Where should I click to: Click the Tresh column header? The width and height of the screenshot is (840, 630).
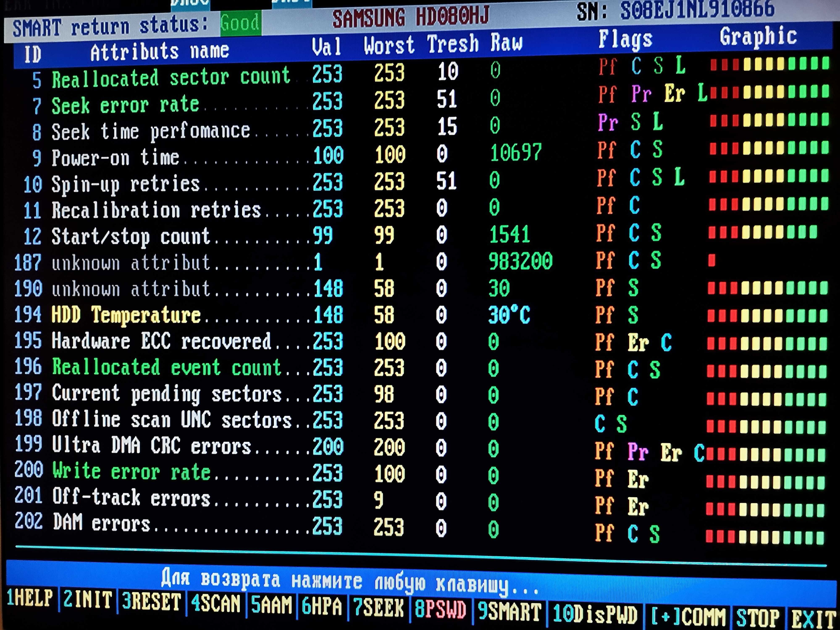pyautogui.click(x=453, y=44)
